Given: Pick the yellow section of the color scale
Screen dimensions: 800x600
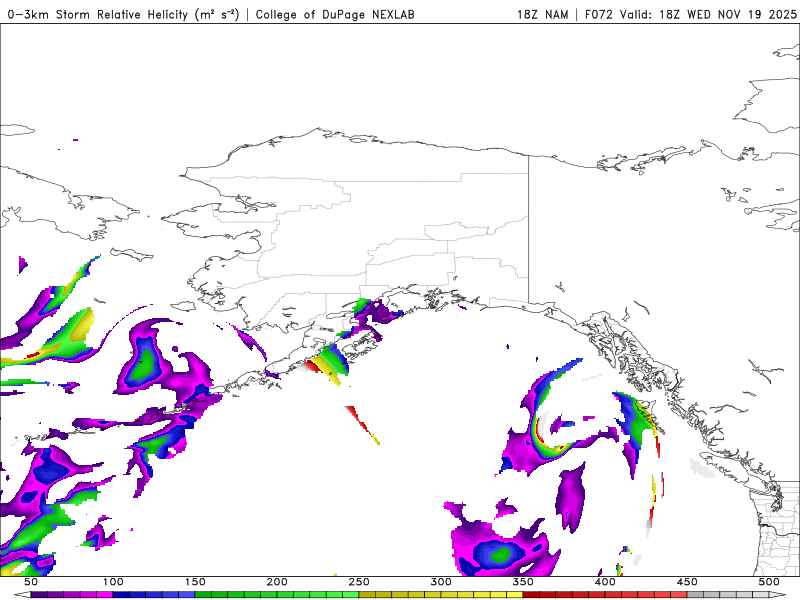Looking at the screenshot, I should click(441, 595).
